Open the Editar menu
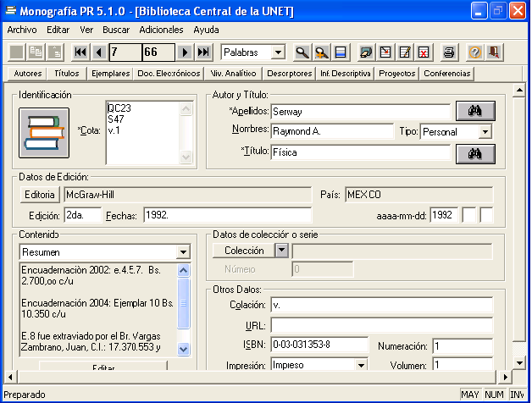Screen dimensions: 532x403 (x=58, y=30)
